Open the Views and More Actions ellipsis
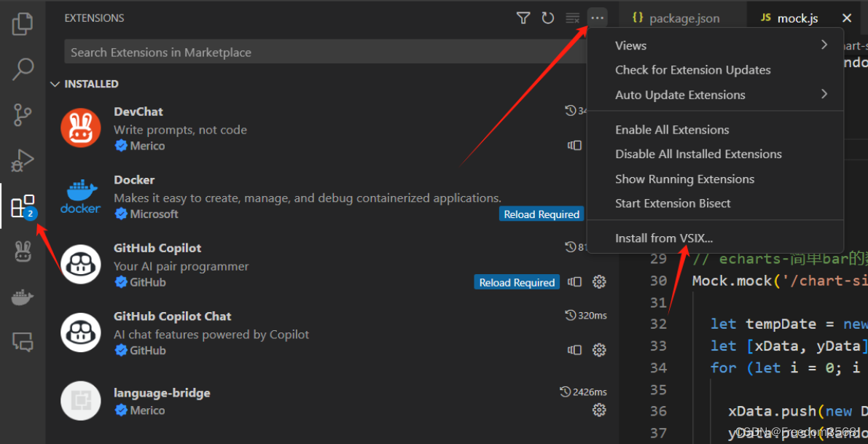 click(x=598, y=18)
